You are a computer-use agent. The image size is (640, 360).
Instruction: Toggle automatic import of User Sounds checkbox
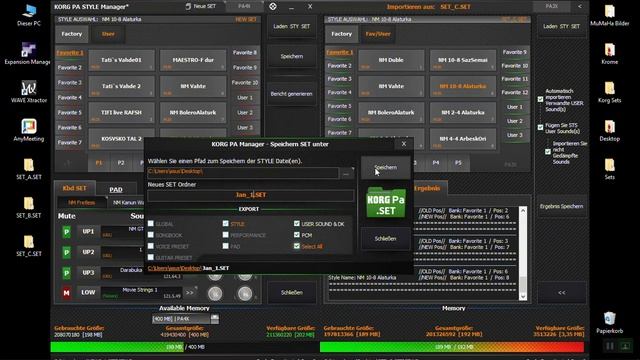coord(540,99)
